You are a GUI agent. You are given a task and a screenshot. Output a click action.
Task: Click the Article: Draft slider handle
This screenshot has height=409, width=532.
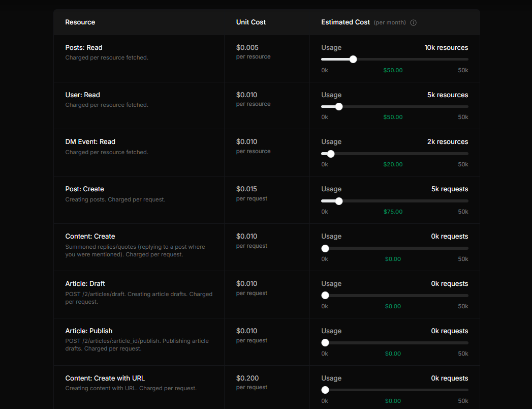click(x=325, y=296)
